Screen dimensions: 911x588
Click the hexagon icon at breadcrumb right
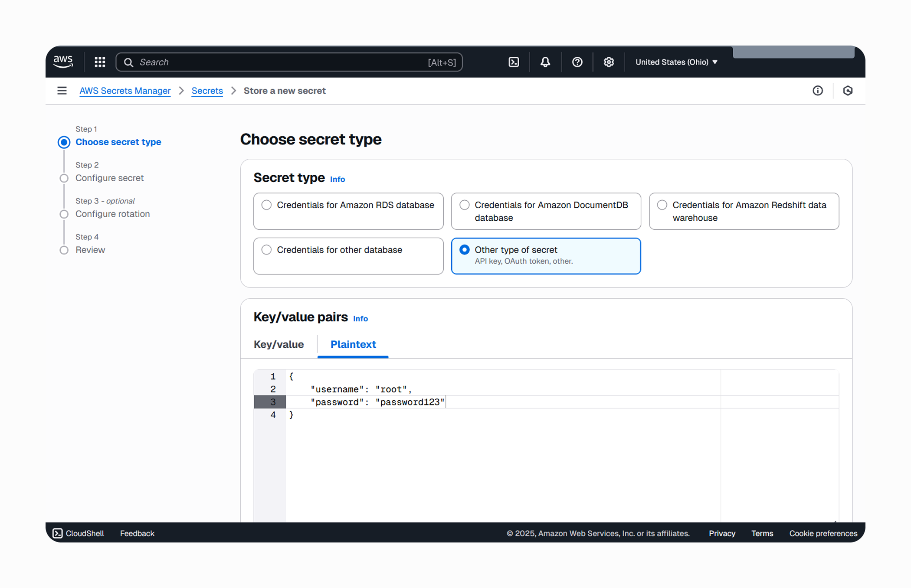pyautogui.click(x=848, y=91)
